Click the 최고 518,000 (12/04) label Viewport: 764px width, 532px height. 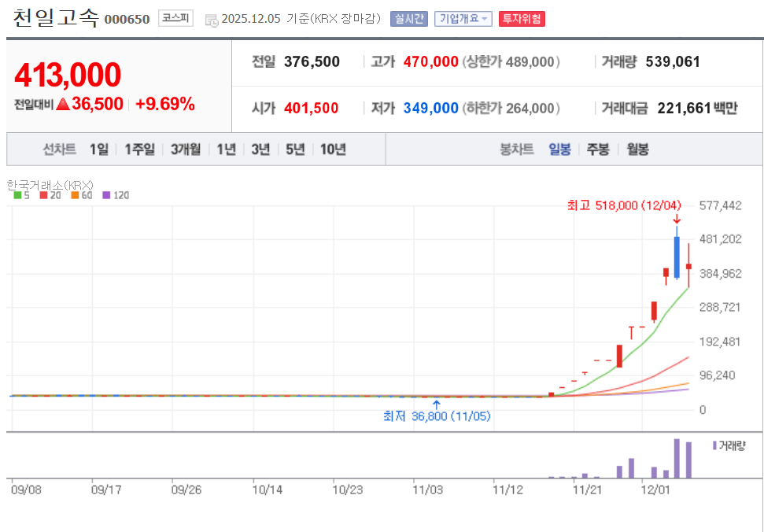coord(624,205)
